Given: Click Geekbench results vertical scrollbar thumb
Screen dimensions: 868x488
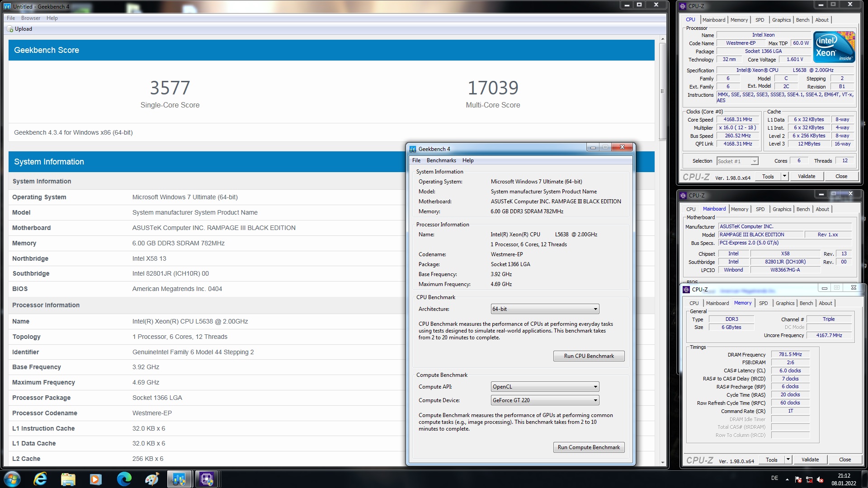Looking at the screenshot, I should [662, 92].
